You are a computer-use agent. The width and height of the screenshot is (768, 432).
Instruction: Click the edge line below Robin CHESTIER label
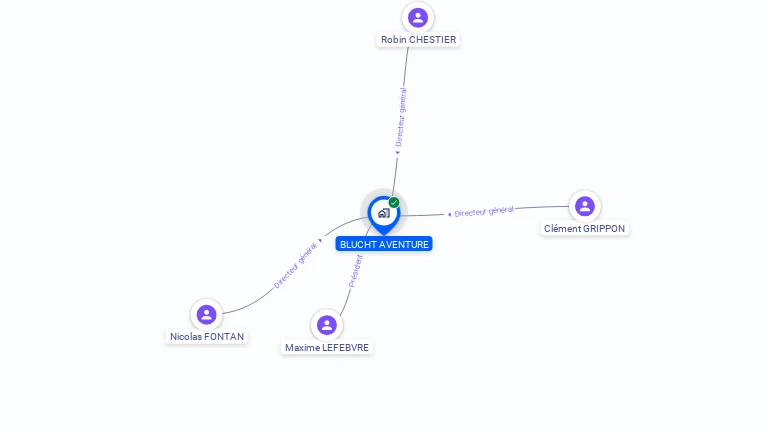tap(406, 67)
